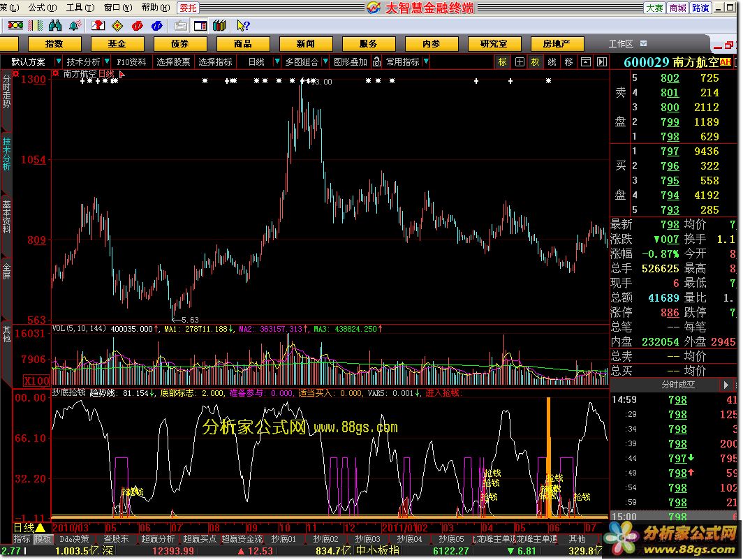Click the cursor help question icon

pyautogui.click(x=243, y=26)
